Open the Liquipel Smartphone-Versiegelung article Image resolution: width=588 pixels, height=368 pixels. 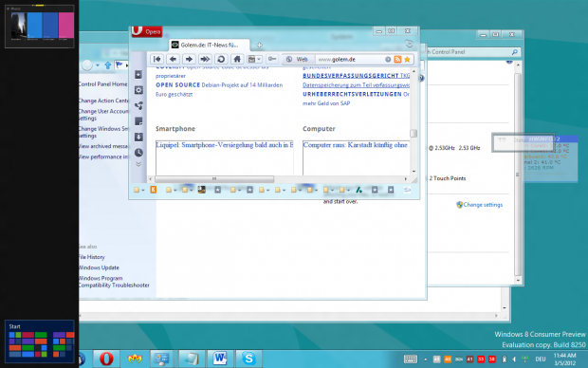coord(224,145)
